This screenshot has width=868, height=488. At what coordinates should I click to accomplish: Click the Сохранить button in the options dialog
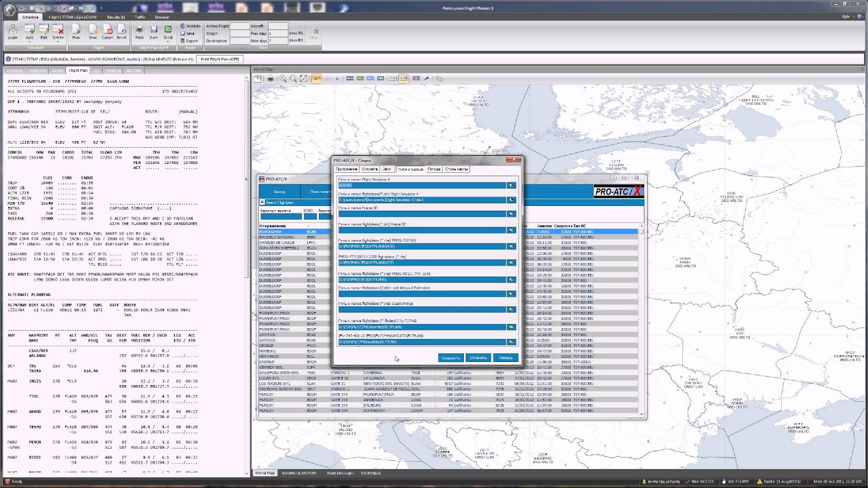(x=451, y=357)
